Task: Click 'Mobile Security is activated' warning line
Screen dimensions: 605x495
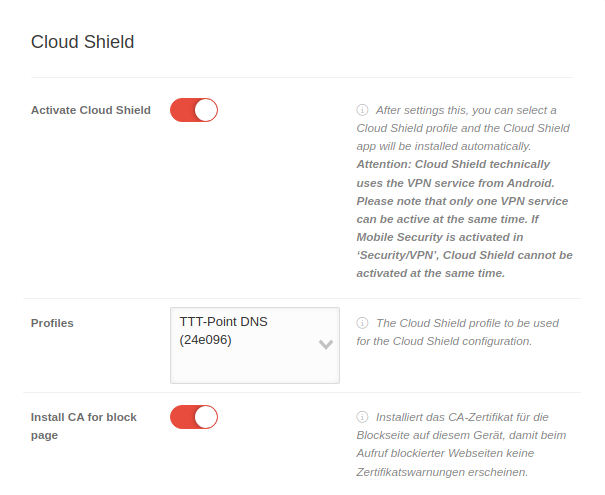Action: [x=440, y=237]
